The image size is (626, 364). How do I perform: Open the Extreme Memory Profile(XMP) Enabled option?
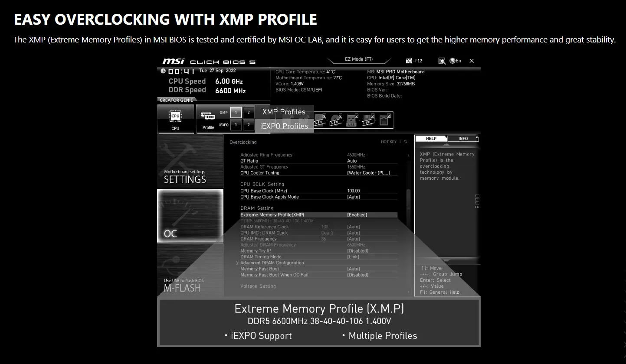pyautogui.click(x=357, y=215)
